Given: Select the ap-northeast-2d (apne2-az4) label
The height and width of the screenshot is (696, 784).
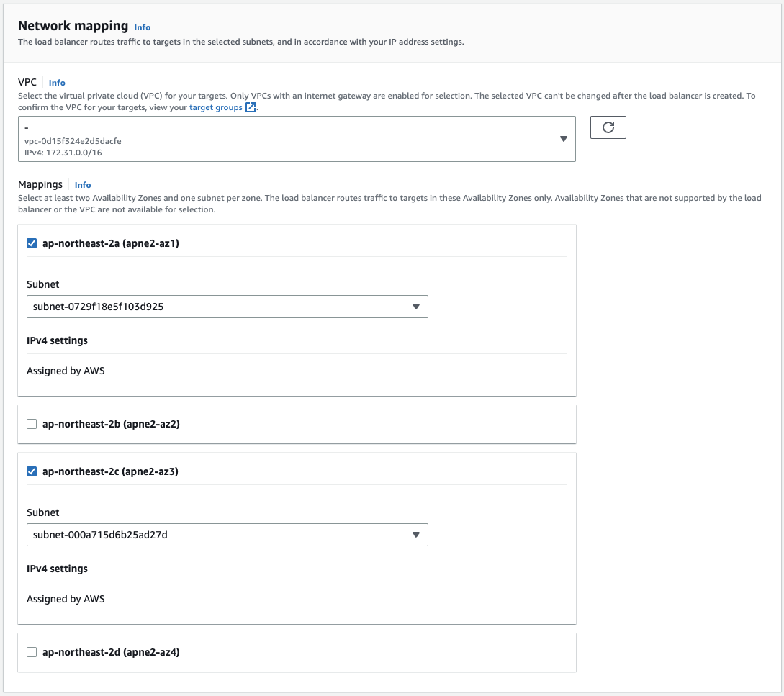Looking at the screenshot, I should pyautogui.click(x=111, y=652).
